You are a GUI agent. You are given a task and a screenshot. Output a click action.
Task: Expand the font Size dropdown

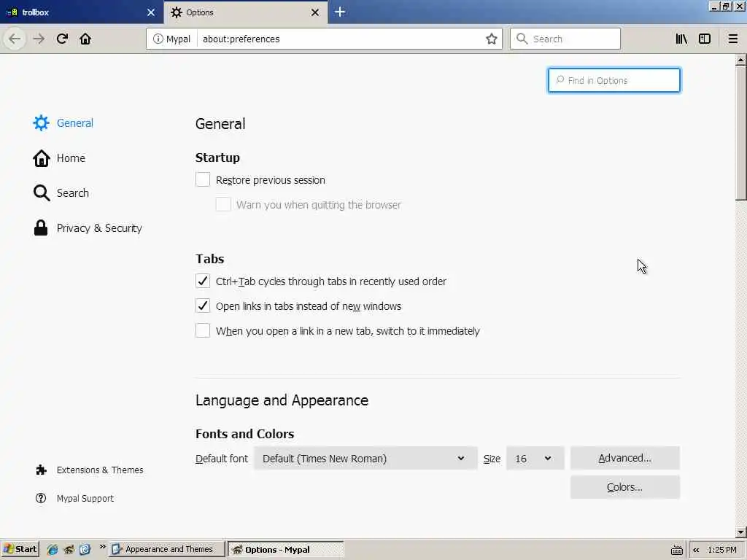[535, 458]
